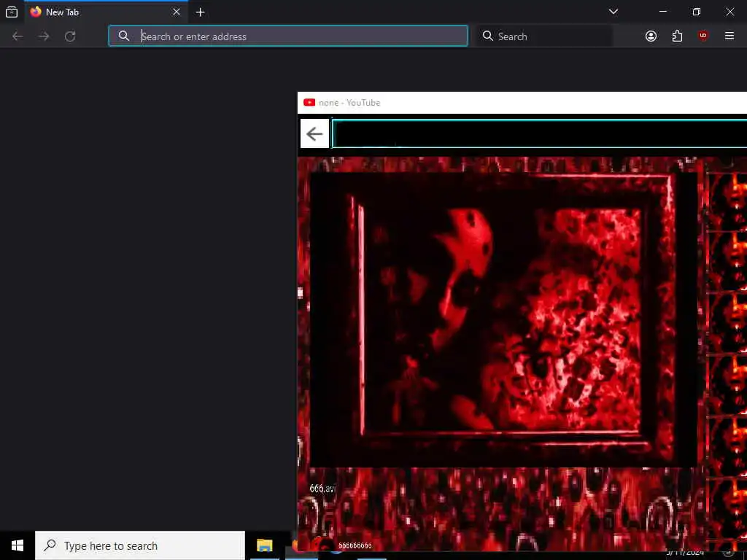747x560 pixels.
Task: Select the New Tab tab
Action: (107, 12)
